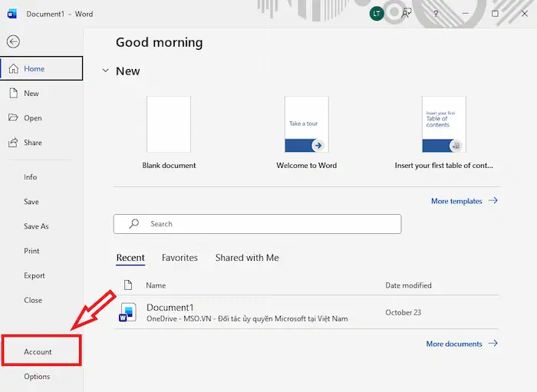Open the Welcome to Word tour template

[x=306, y=124]
